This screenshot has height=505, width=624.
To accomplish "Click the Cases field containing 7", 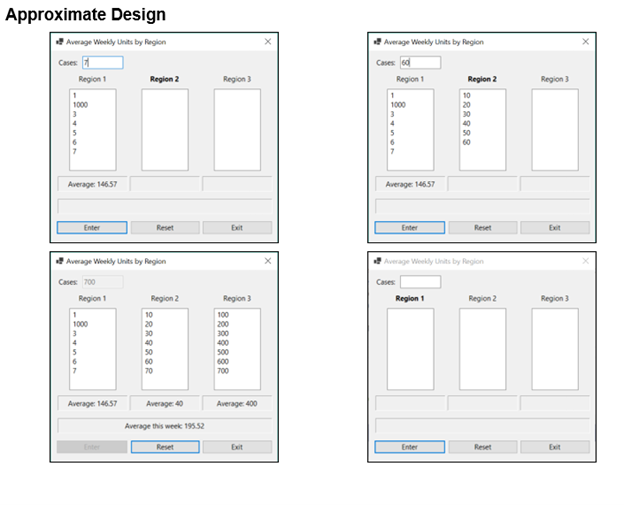I will 103,62.
